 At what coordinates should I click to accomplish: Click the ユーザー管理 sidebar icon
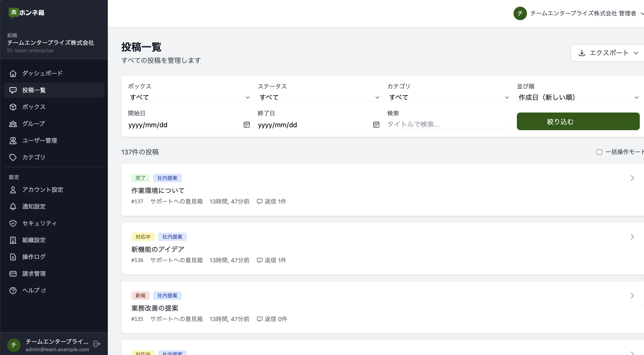click(x=13, y=140)
